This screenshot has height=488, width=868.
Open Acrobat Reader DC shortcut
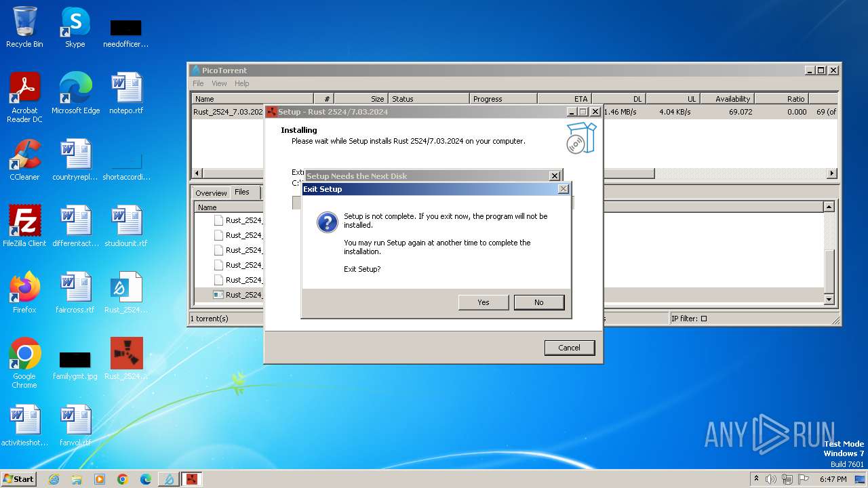[24, 98]
